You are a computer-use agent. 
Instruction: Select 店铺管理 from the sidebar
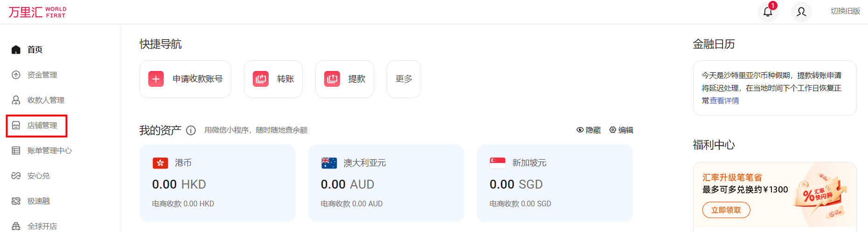pos(42,126)
